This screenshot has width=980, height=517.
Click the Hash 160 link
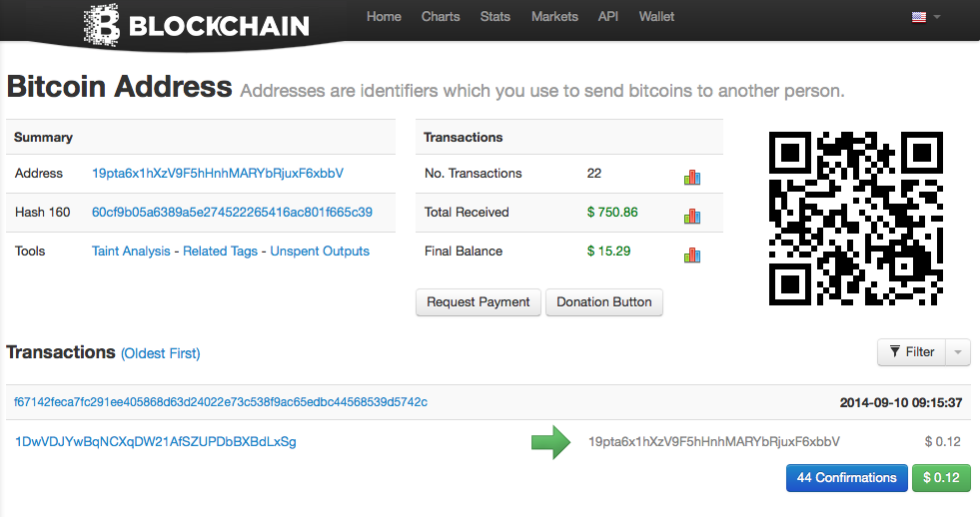(232, 213)
